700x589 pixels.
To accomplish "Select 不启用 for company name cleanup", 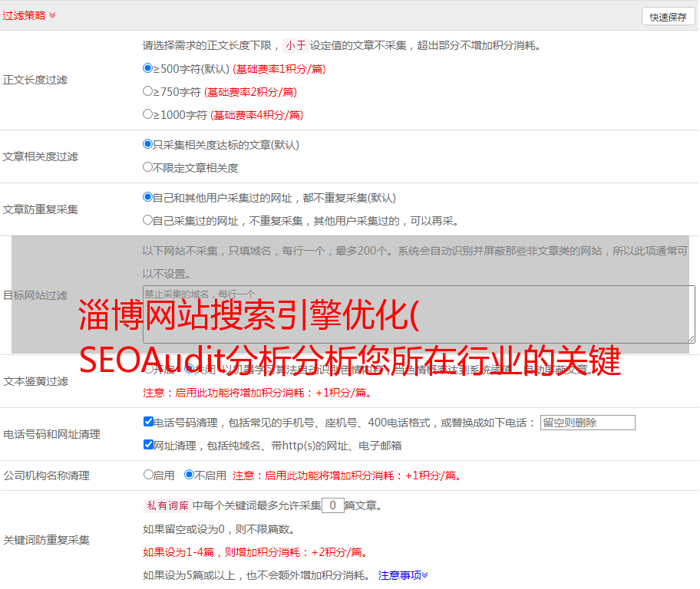I will (x=189, y=475).
